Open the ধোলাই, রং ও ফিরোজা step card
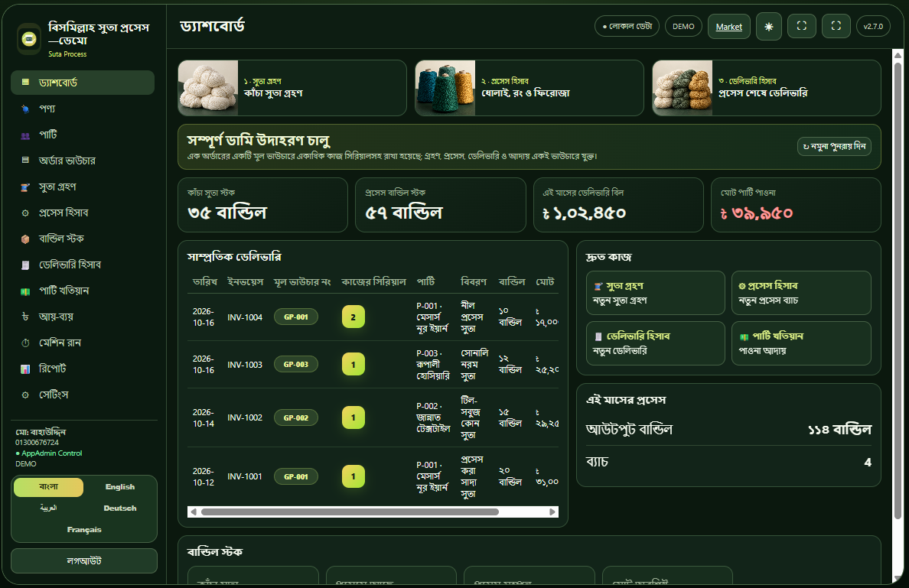The image size is (909, 588). [529, 88]
